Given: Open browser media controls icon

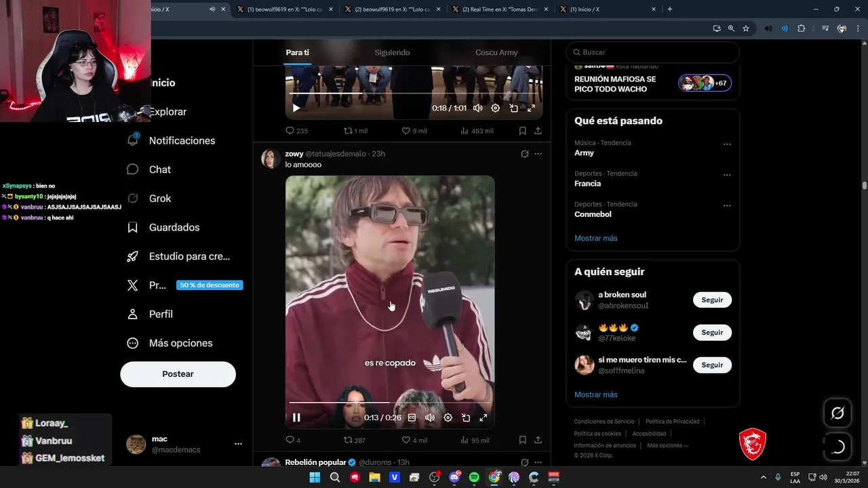Looking at the screenshot, I should click(825, 28).
